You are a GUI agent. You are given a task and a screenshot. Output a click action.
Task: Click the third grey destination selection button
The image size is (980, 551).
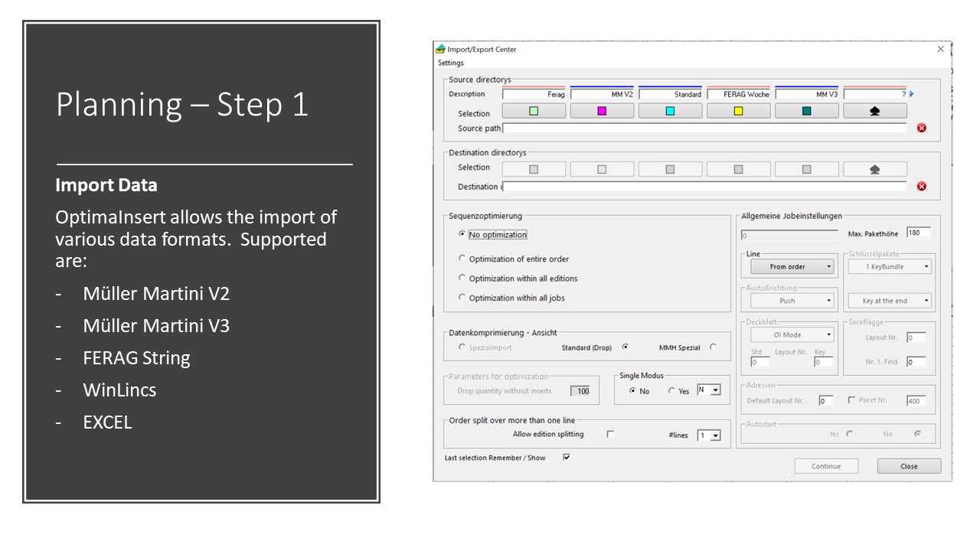click(670, 169)
